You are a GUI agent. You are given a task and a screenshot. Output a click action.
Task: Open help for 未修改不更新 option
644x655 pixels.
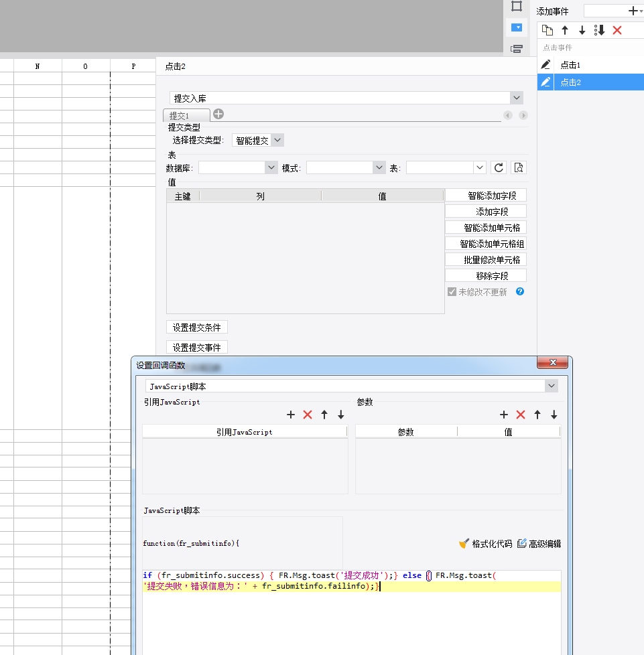pyautogui.click(x=520, y=291)
